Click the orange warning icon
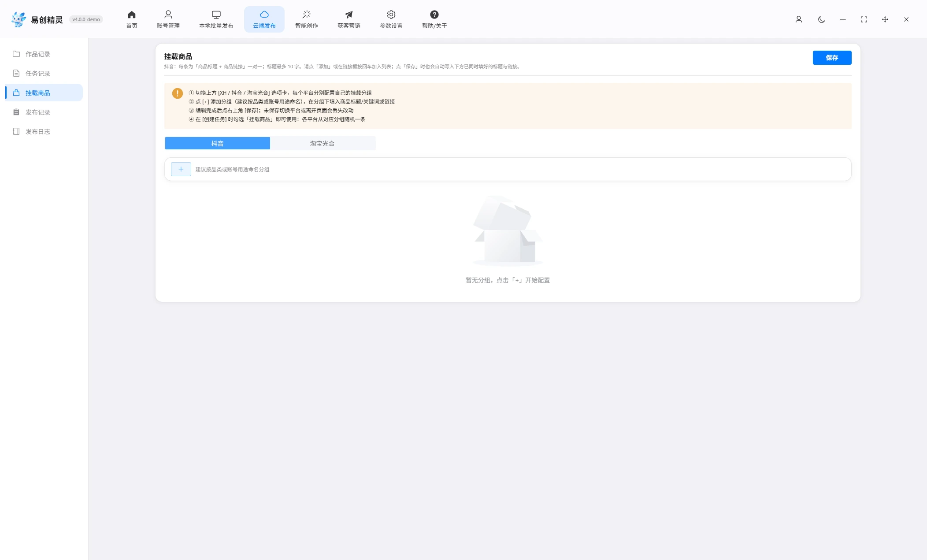This screenshot has height=560, width=927. pos(177,93)
